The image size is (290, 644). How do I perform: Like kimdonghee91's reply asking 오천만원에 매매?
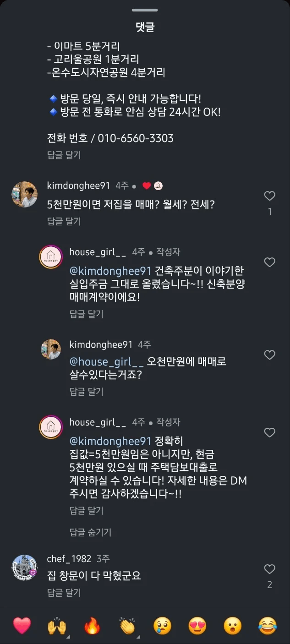[x=270, y=355]
